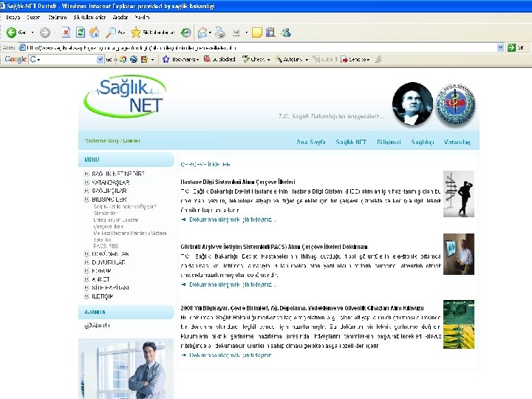Viewport: 532px width, 399px height.
Task: Click the ANKET sidebar item
Action: pos(100,279)
